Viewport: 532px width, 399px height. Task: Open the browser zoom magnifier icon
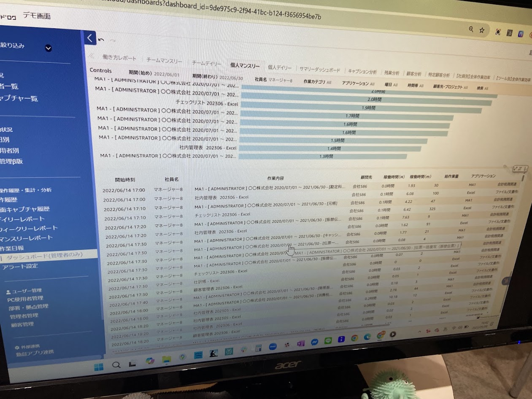[471, 29]
